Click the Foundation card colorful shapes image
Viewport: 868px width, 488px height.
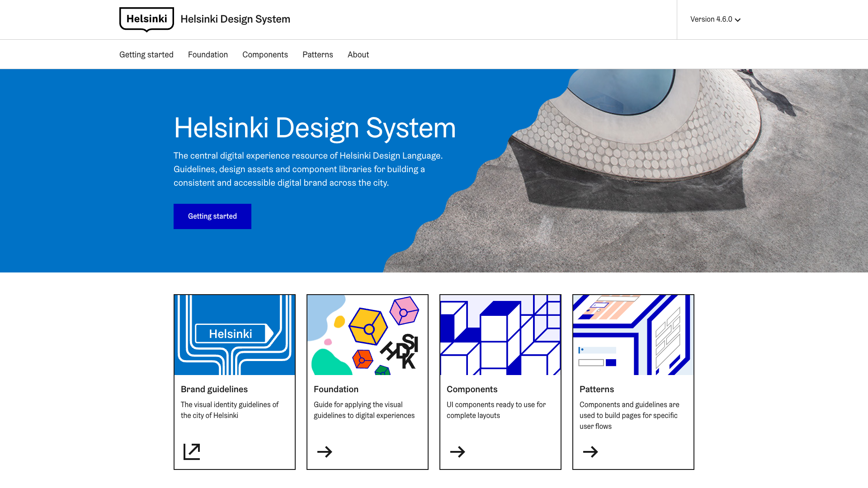coord(368,335)
